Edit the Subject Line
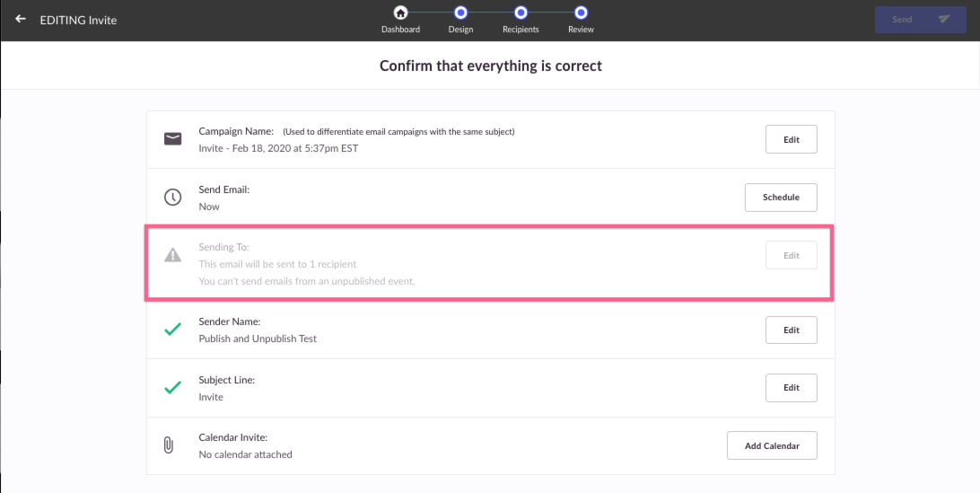This screenshot has width=980, height=493. point(792,388)
